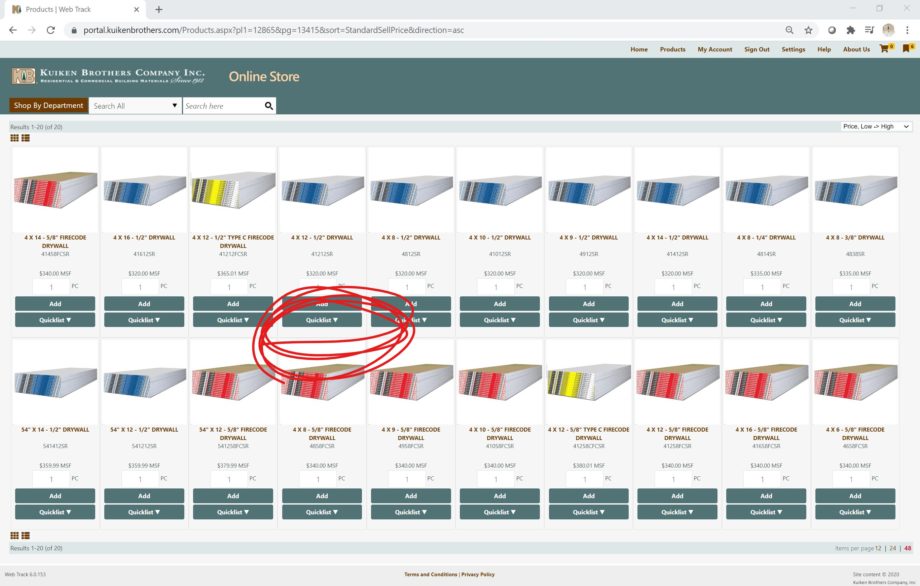The height and width of the screenshot is (586, 920).
Task: Click the Kuiken Brothers company logo
Action: [x=108, y=76]
